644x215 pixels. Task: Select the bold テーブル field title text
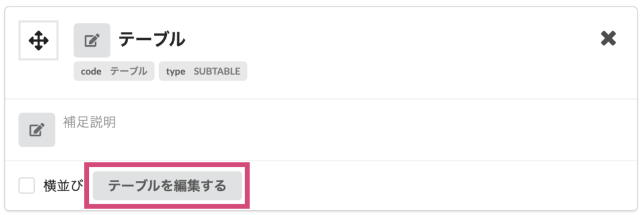click(152, 40)
